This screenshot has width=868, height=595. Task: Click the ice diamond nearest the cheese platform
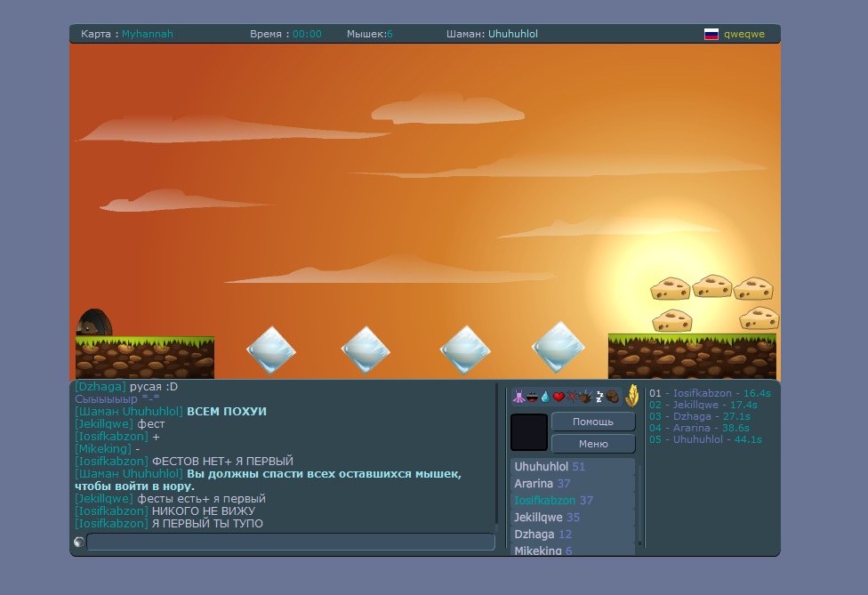tap(558, 347)
